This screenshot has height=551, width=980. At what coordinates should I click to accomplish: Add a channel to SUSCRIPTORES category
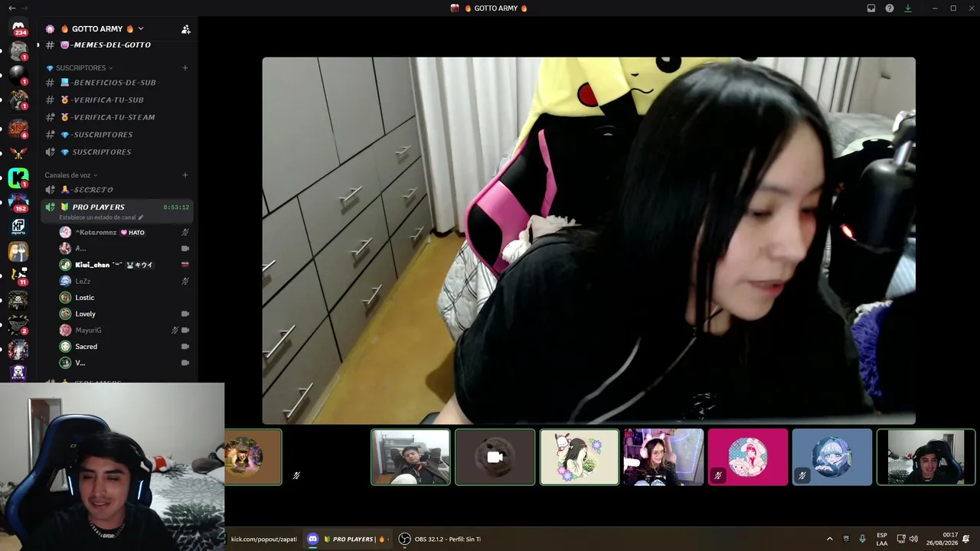[x=185, y=68]
